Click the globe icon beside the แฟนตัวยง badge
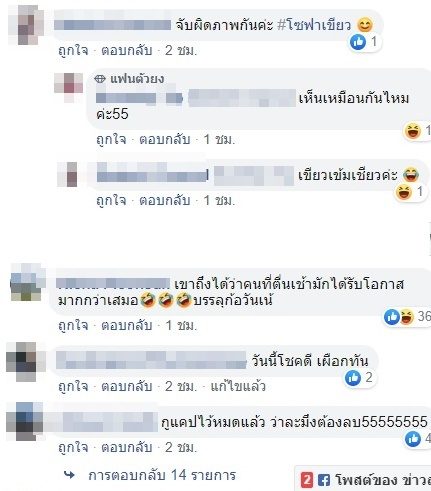 (100, 79)
